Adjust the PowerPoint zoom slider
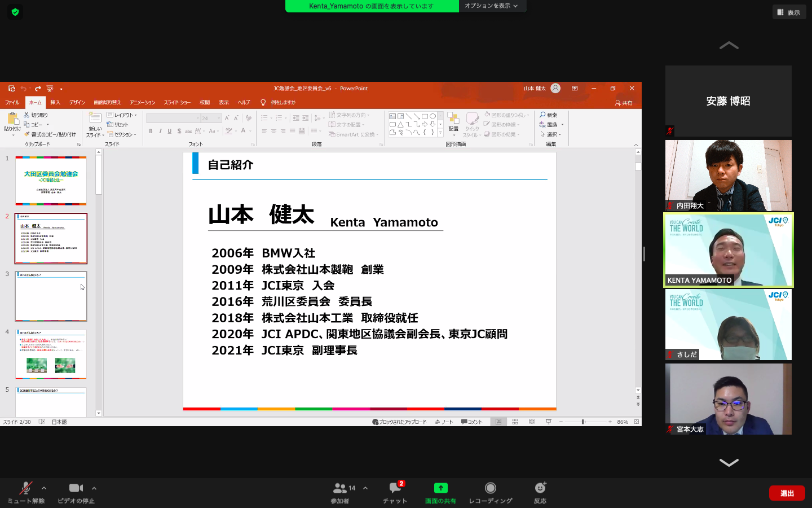Screen dimensions: 812x508 point(583,422)
